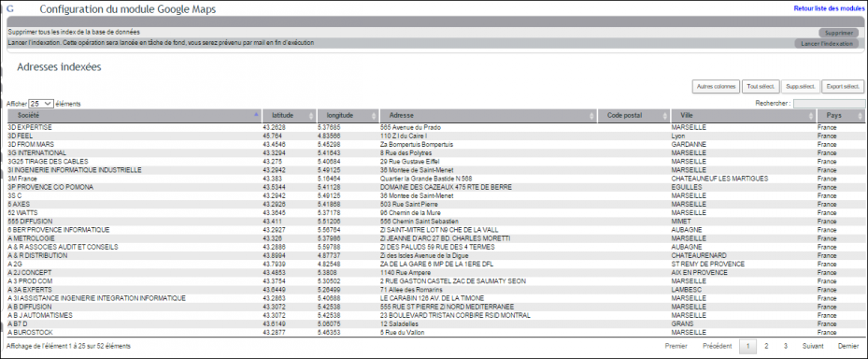Follow the Retour liste des modules link
The image size is (868, 359).
click(x=829, y=9)
